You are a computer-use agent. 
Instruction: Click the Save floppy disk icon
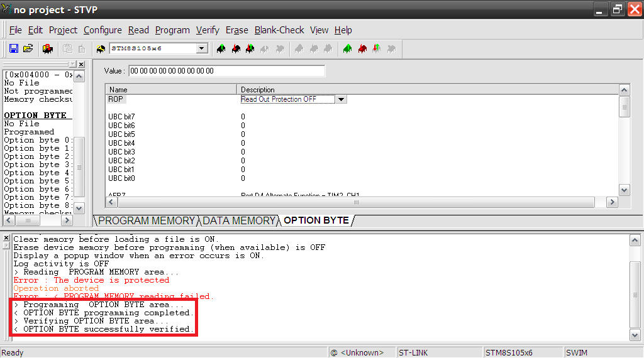pyautogui.click(x=14, y=48)
